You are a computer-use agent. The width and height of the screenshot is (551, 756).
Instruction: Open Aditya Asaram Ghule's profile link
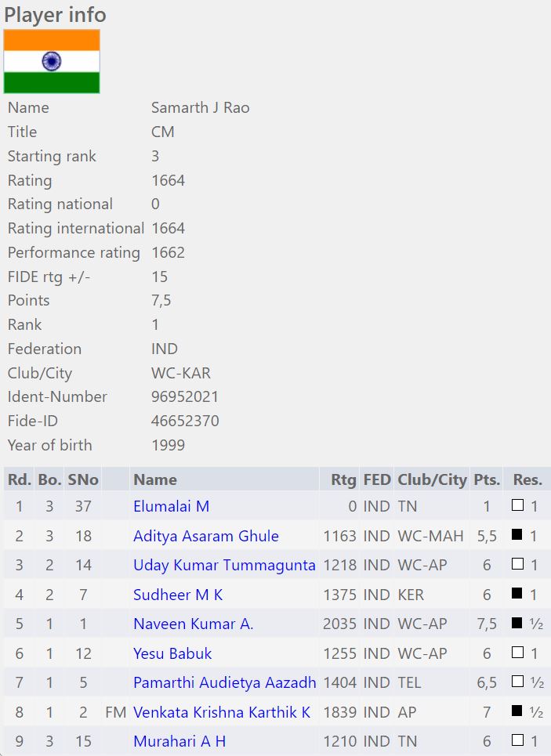(205, 536)
